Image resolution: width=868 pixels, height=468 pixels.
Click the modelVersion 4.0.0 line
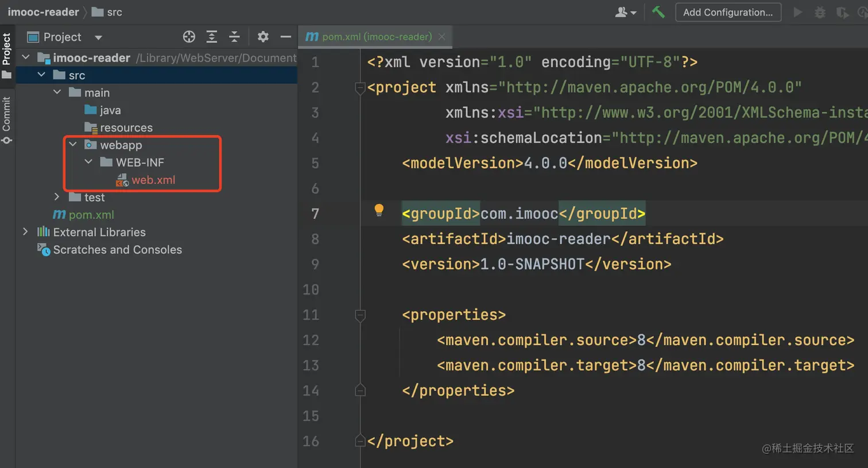(549, 163)
